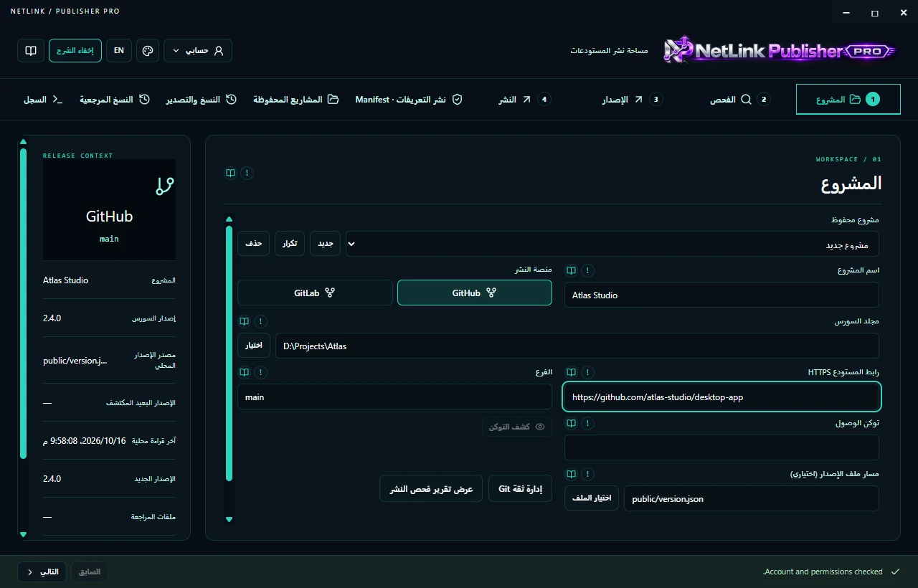Viewport: 918px width, 588px height.
Task: Click the اختيار folder button
Action: tap(254, 346)
